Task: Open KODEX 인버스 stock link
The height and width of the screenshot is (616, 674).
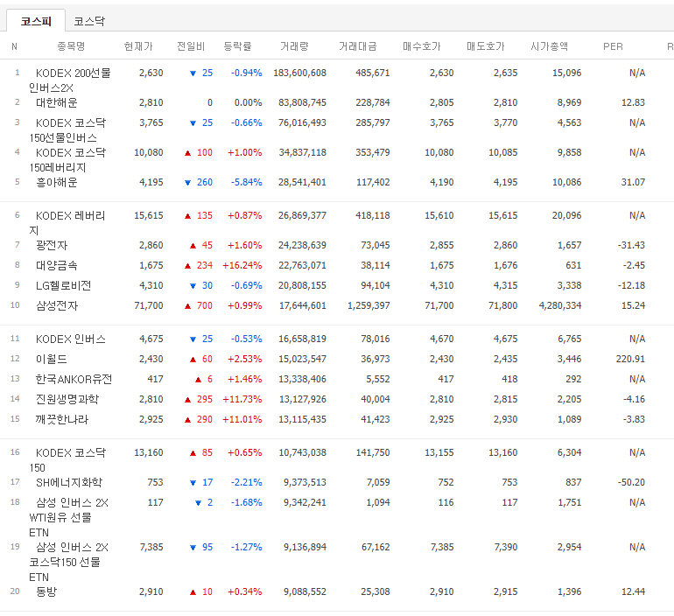Action: [71, 339]
